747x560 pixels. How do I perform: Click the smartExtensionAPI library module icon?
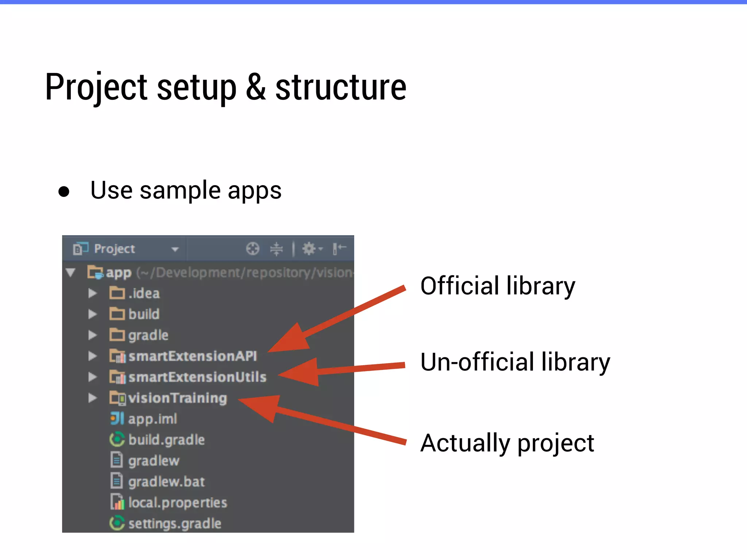(x=117, y=356)
